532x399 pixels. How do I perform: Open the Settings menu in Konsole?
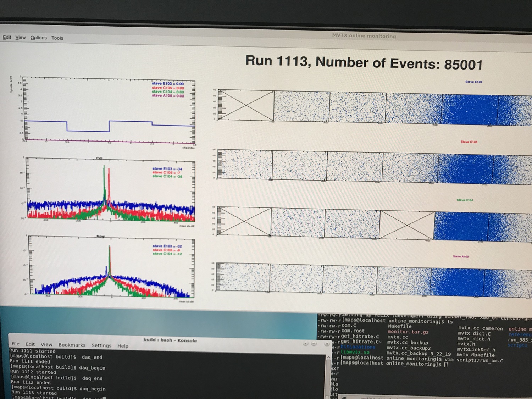coord(101,345)
